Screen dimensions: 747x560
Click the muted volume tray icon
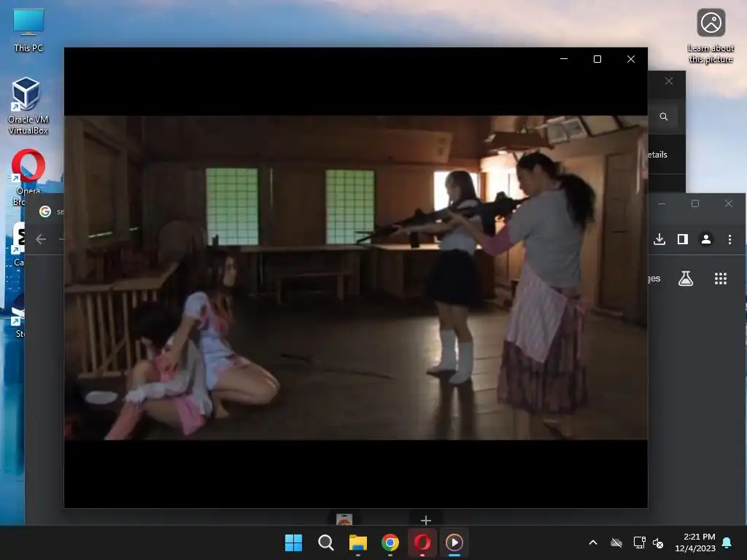(659, 542)
